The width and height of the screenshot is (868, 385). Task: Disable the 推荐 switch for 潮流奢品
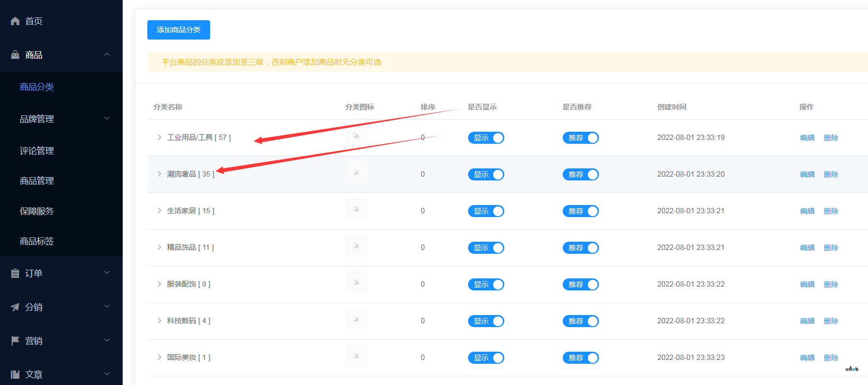click(581, 175)
